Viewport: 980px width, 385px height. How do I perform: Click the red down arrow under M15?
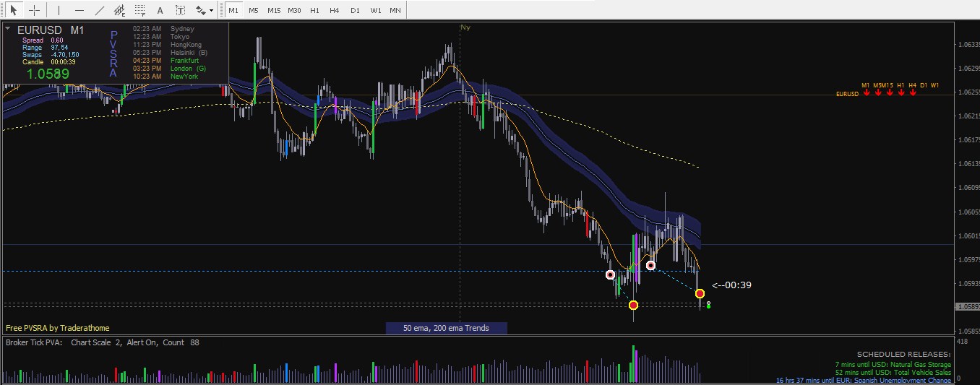coord(889,93)
